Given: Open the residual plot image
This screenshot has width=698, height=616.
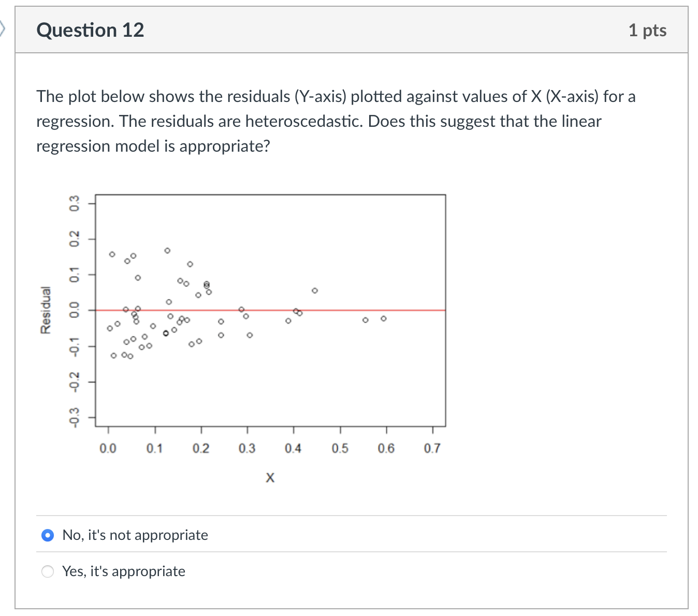Looking at the screenshot, I should 269,311.
